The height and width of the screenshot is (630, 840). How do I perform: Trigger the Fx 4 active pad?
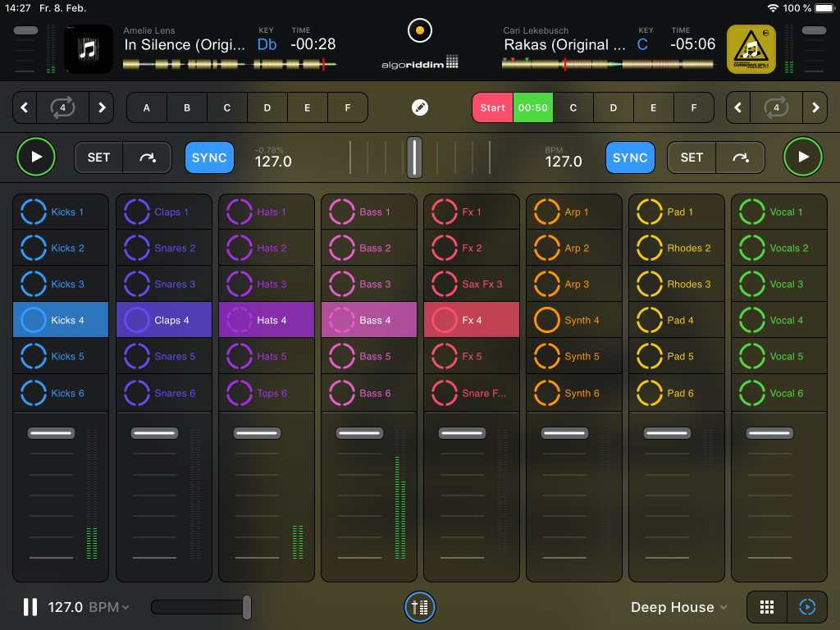tap(472, 320)
